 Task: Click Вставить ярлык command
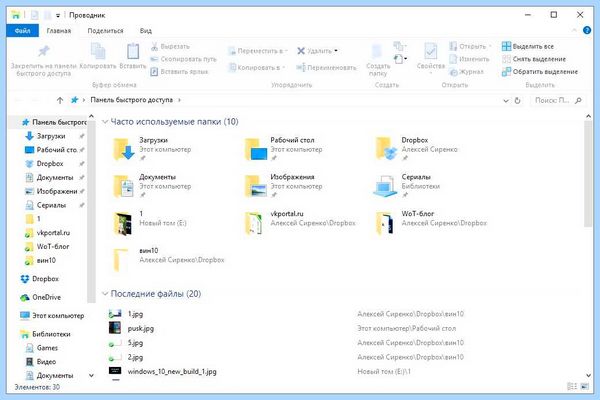point(179,72)
